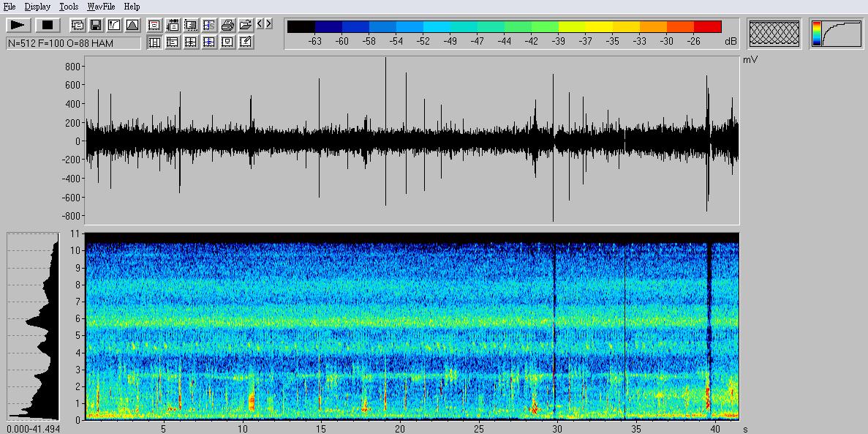
Task: Open the Display menu
Action: coord(37,7)
